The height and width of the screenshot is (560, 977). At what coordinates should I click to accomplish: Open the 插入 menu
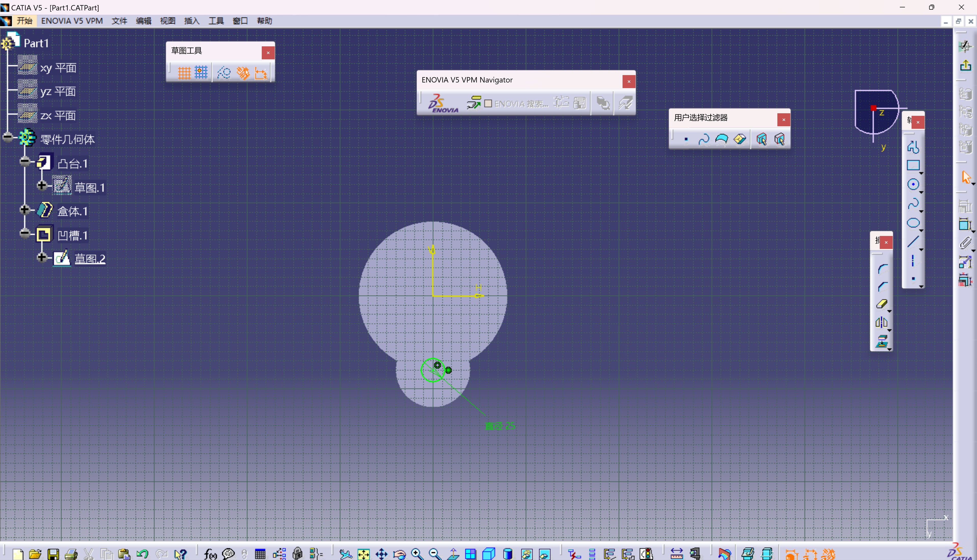(191, 21)
